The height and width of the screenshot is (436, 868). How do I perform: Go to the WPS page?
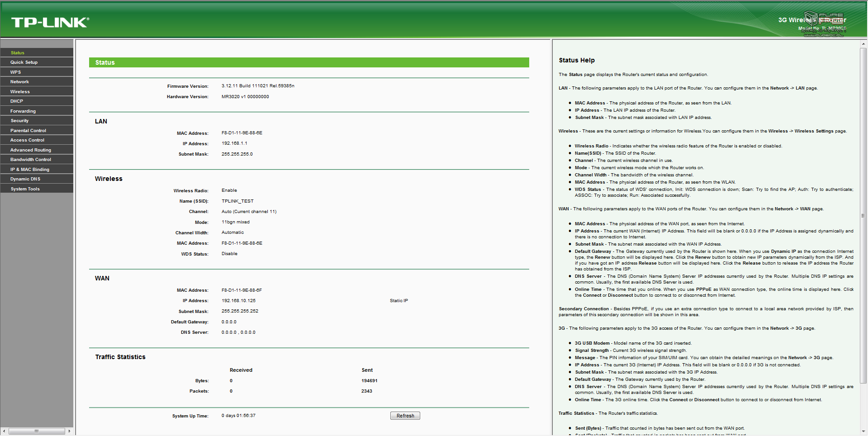pos(16,72)
